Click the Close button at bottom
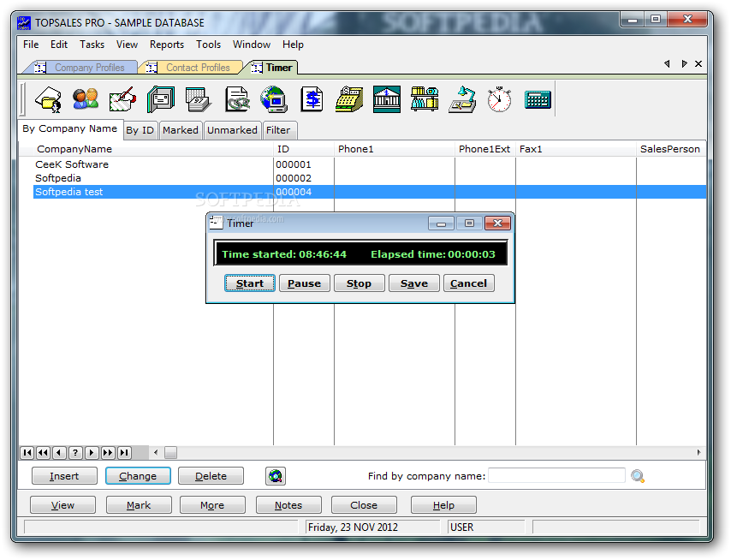The height and width of the screenshot is (560, 731). coord(364,505)
